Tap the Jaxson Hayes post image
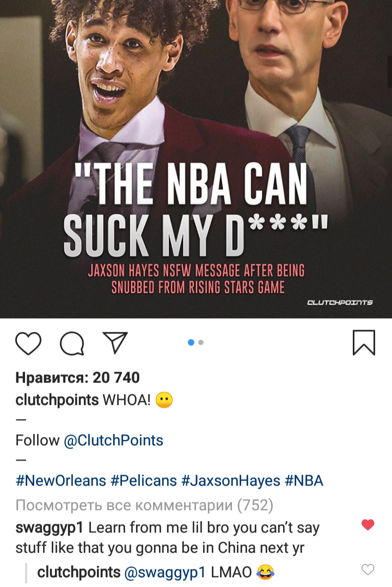Viewport: 392px width, 587px height. (x=196, y=159)
